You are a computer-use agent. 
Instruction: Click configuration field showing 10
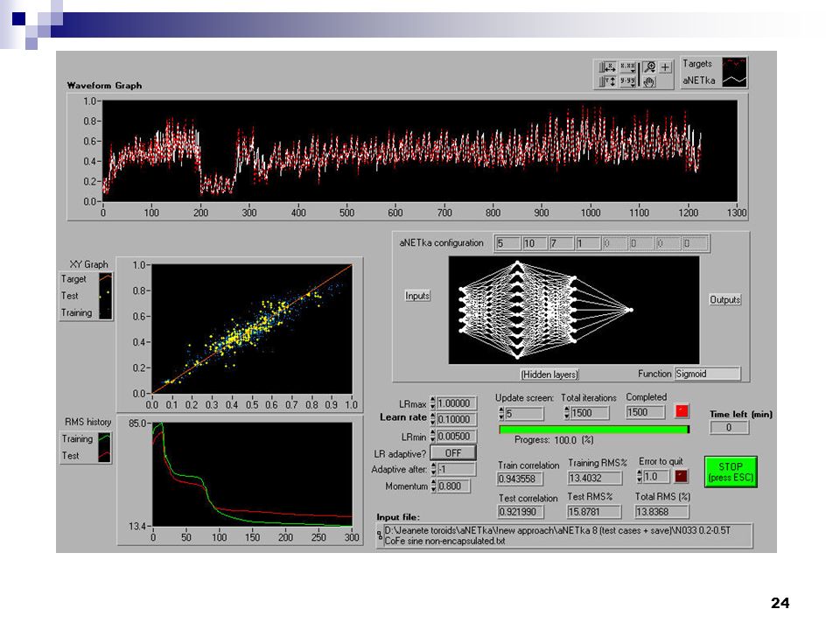tap(534, 243)
